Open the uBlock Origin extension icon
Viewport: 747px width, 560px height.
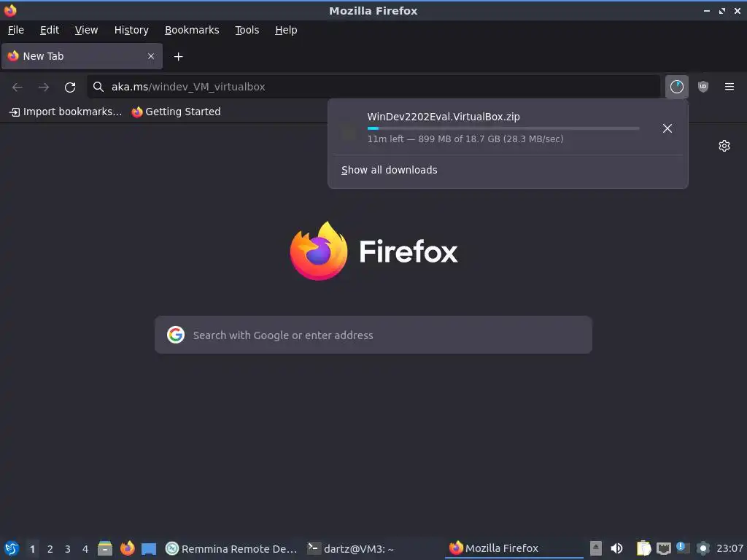pos(703,87)
